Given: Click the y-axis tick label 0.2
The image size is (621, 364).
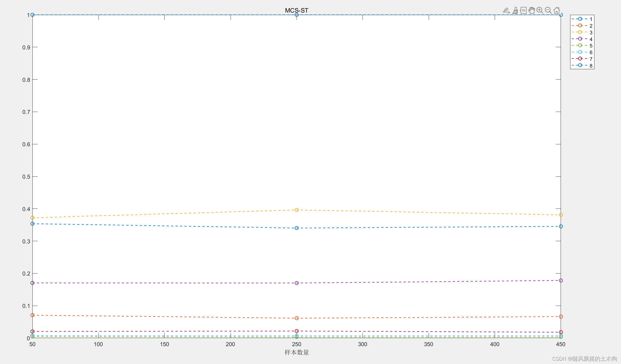Looking at the screenshot, I should (x=26, y=274).
